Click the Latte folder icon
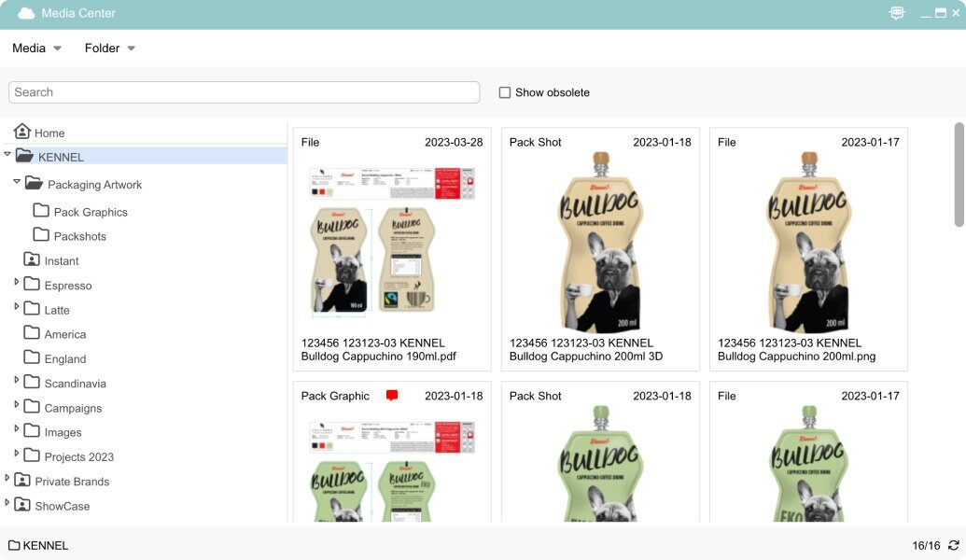The height and width of the screenshot is (560, 966). coord(32,309)
